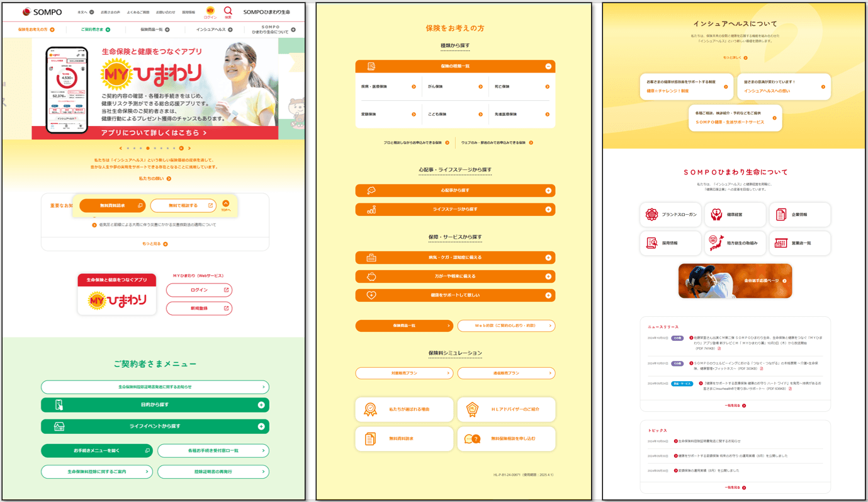Click 各種お手続き受付窓口一覧 button

coord(213,450)
